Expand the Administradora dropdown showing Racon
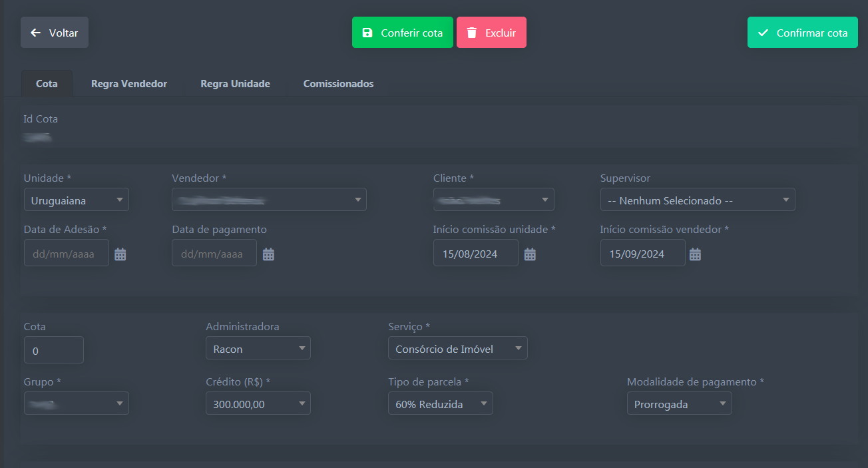The width and height of the screenshot is (868, 468). [x=258, y=348]
